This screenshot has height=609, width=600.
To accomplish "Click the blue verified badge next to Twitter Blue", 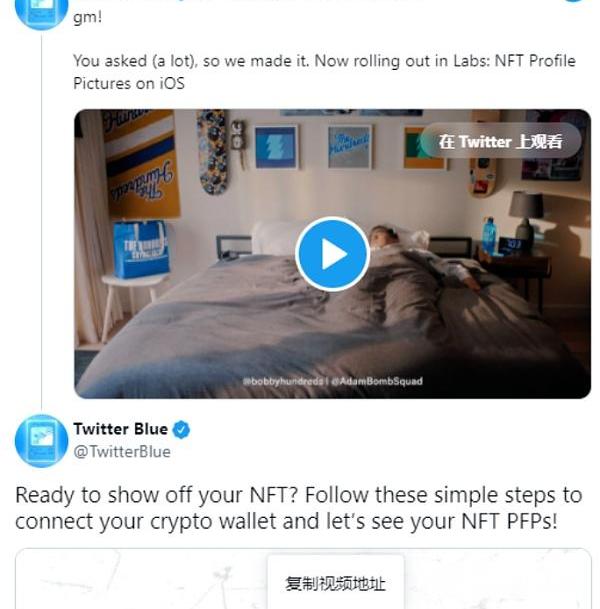I will (181, 430).
